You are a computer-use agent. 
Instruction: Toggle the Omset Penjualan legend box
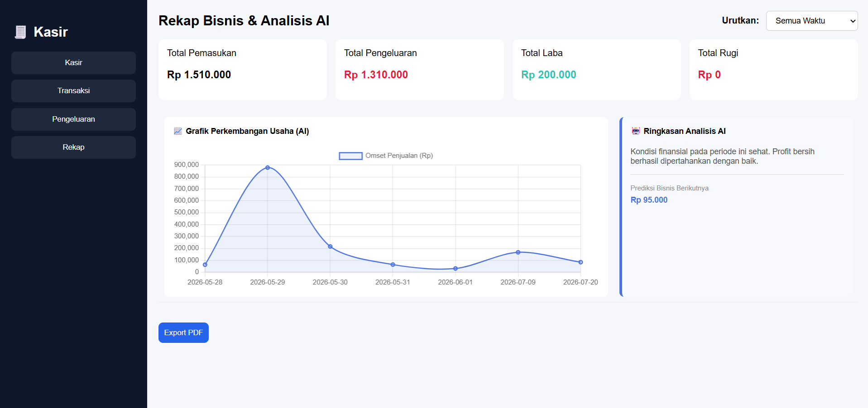point(351,156)
